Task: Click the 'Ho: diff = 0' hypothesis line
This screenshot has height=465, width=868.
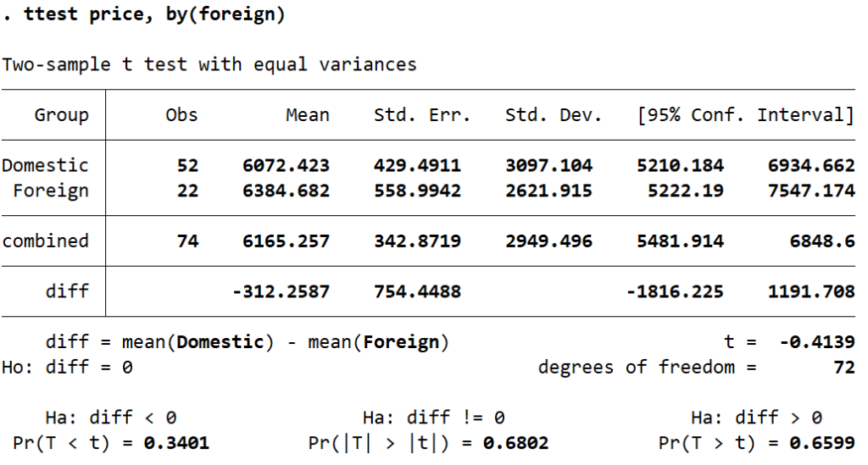Action: click(x=68, y=368)
